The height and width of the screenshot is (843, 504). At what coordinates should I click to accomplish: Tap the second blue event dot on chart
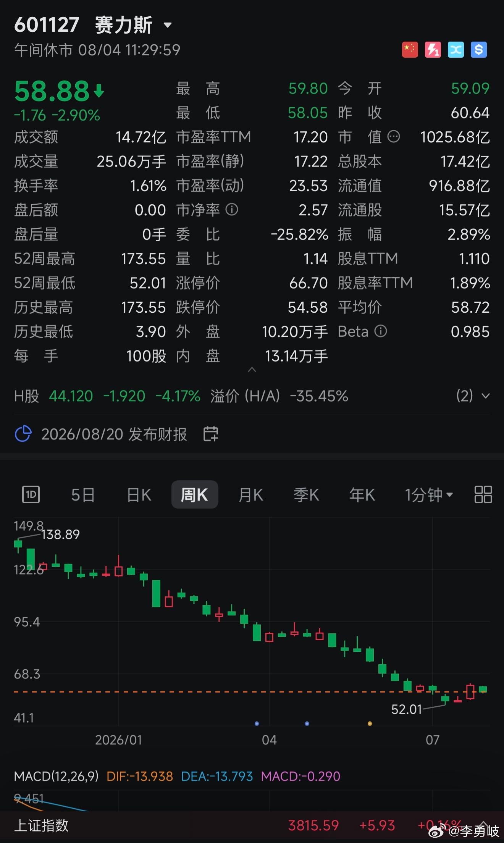point(307,723)
